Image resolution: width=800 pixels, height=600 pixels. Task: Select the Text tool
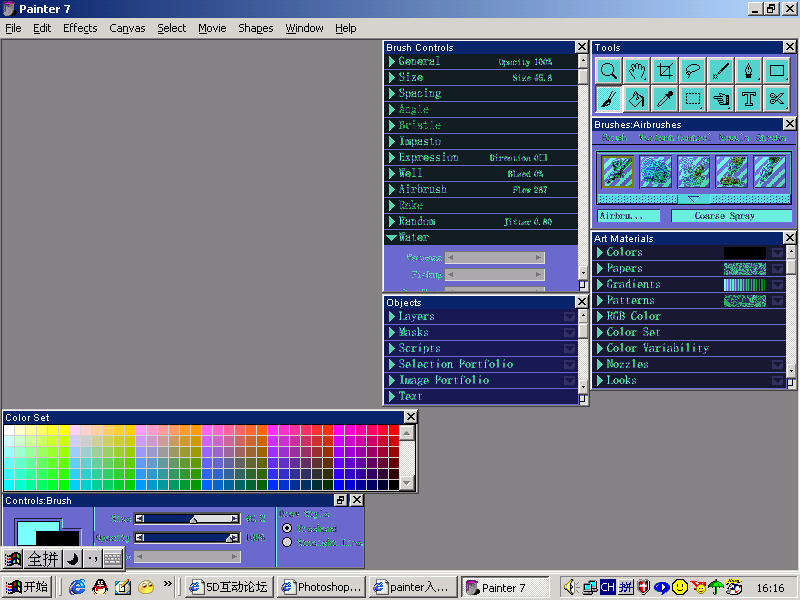[x=748, y=99]
